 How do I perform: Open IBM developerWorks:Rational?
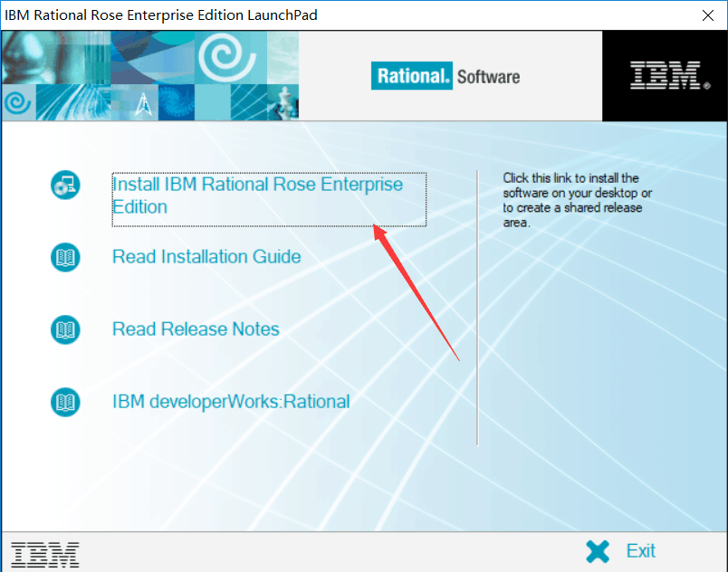[x=231, y=402]
